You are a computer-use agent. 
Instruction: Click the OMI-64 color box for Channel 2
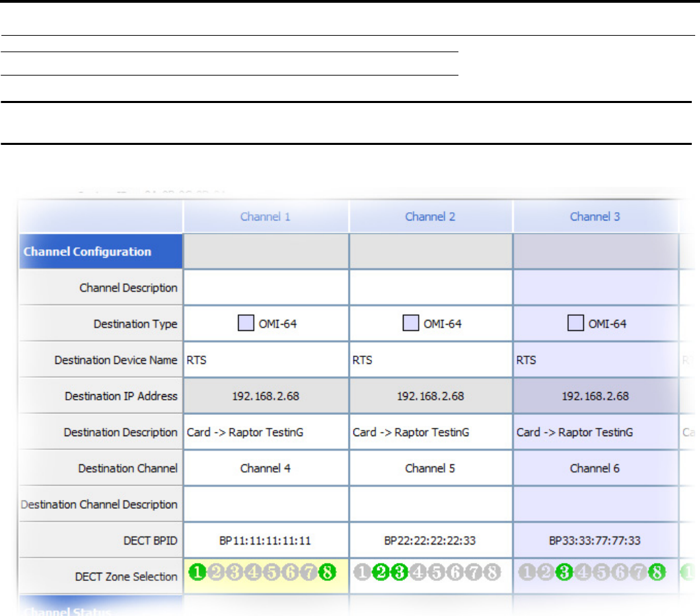click(410, 323)
